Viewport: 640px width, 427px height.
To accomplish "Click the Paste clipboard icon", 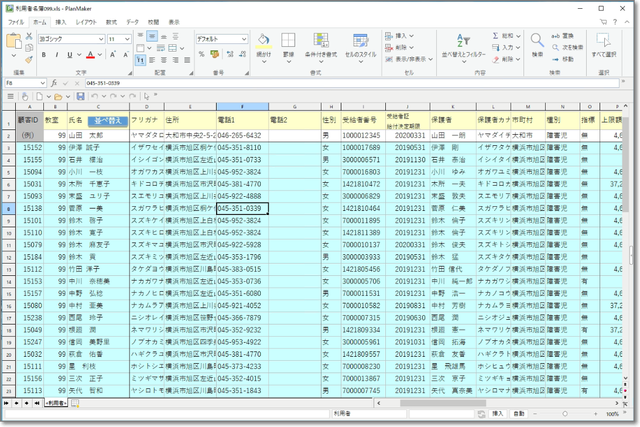I will coord(14,44).
